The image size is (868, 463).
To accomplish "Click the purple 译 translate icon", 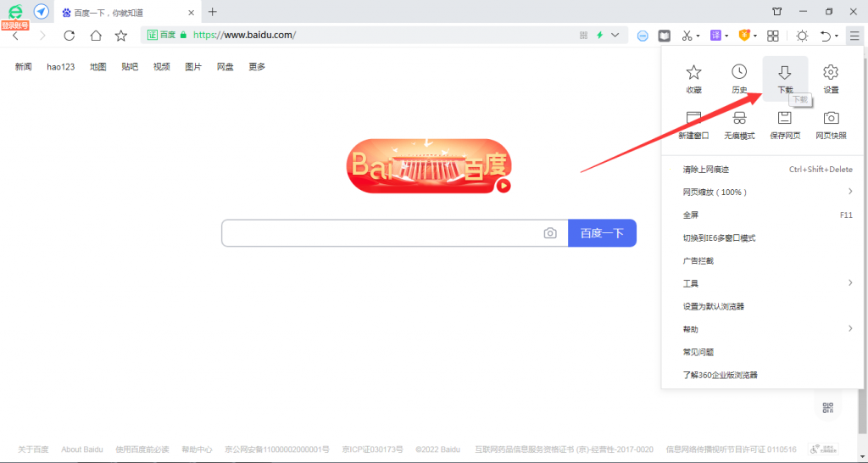I will coord(715,36).
